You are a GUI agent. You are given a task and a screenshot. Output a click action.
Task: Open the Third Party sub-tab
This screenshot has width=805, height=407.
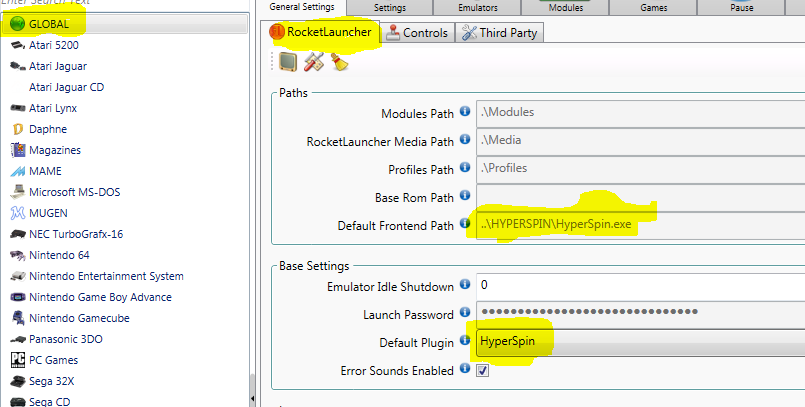point(499,33)
